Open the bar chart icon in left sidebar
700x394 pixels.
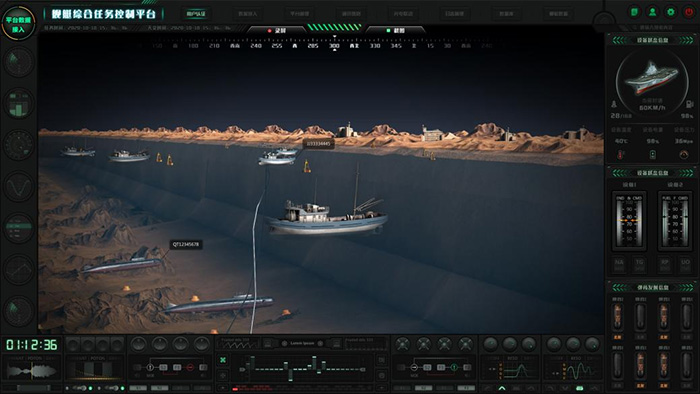tap(18, 104)
